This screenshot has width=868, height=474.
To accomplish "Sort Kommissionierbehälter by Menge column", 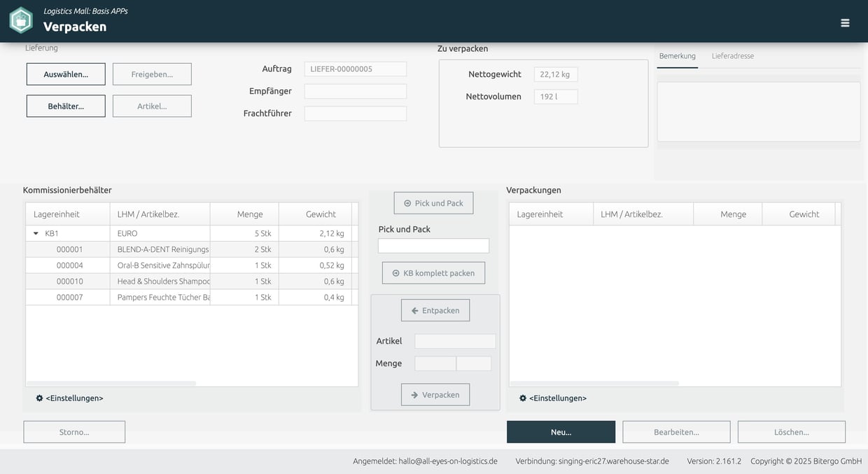I will [244, 214].
